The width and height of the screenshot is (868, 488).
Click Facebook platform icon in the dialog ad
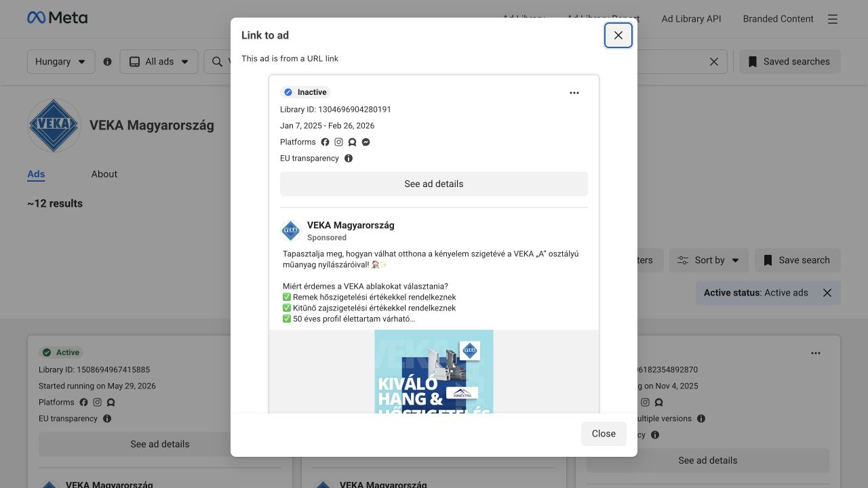coord(325,142)
